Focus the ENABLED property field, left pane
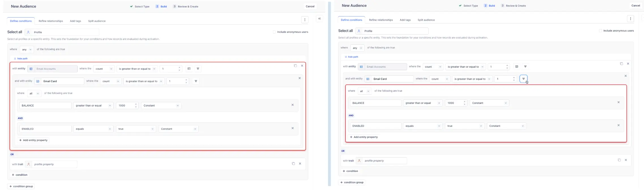This screenshot has height=194, width=644. pyautogui.click(x=45, y=129)
